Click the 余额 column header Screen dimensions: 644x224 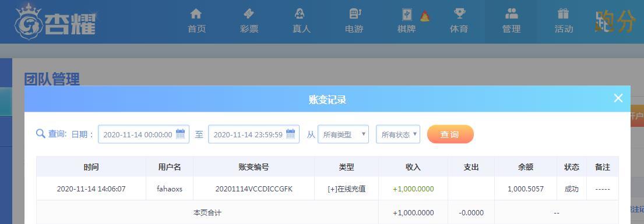click(525, 167)
